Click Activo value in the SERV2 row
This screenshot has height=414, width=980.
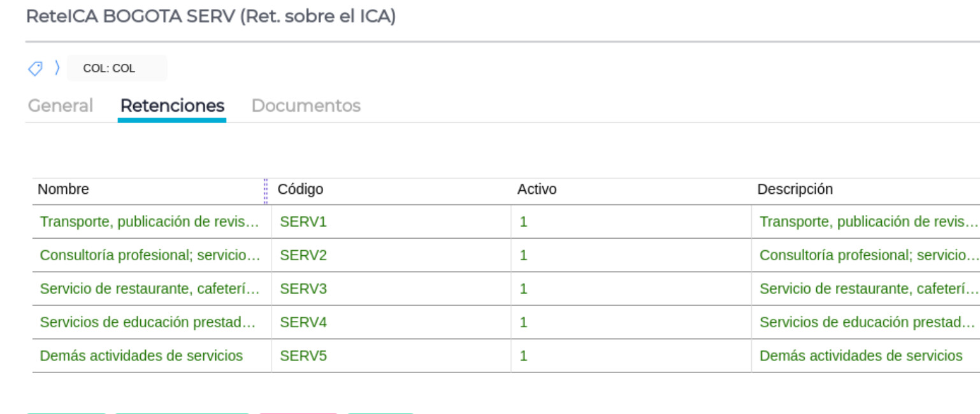coord(523,255)
